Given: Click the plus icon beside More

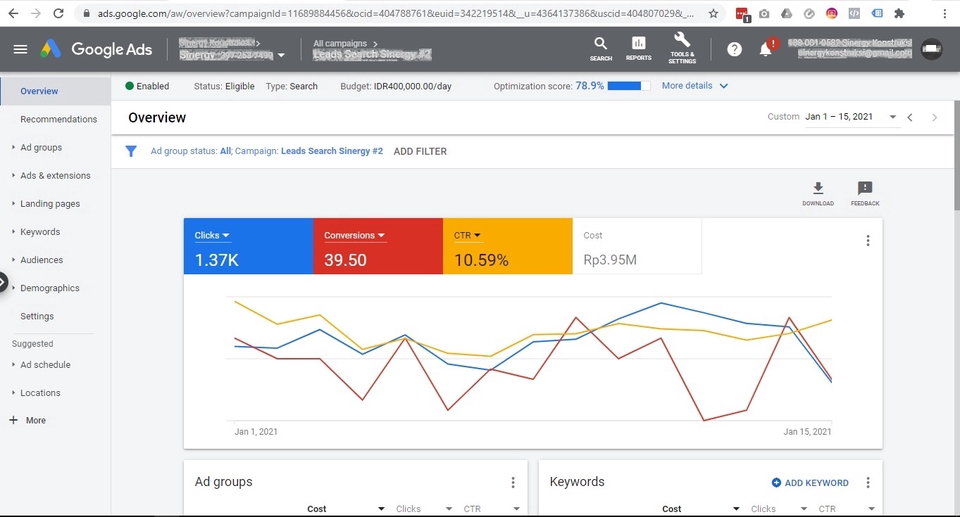Looking at the screenshot, I should point(13,420).
